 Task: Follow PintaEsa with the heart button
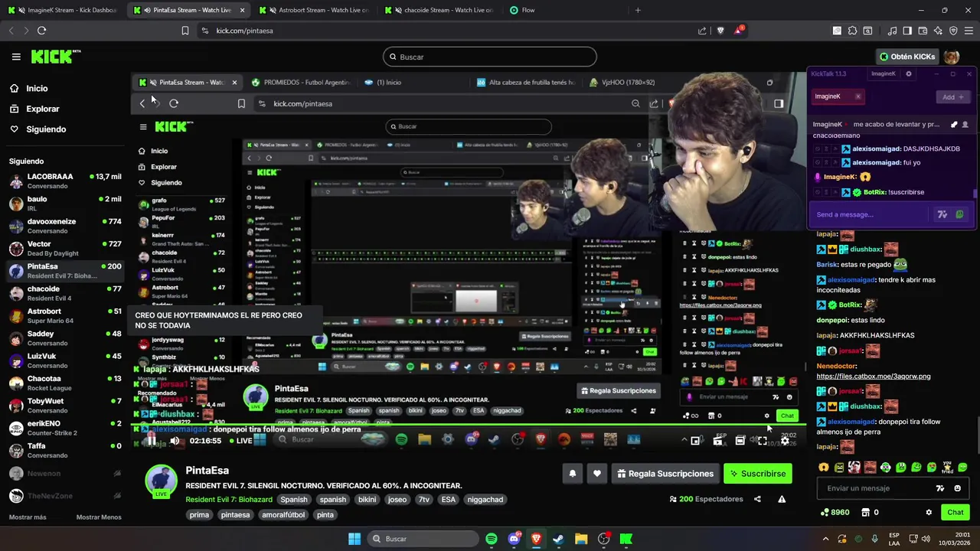(597, 474)
